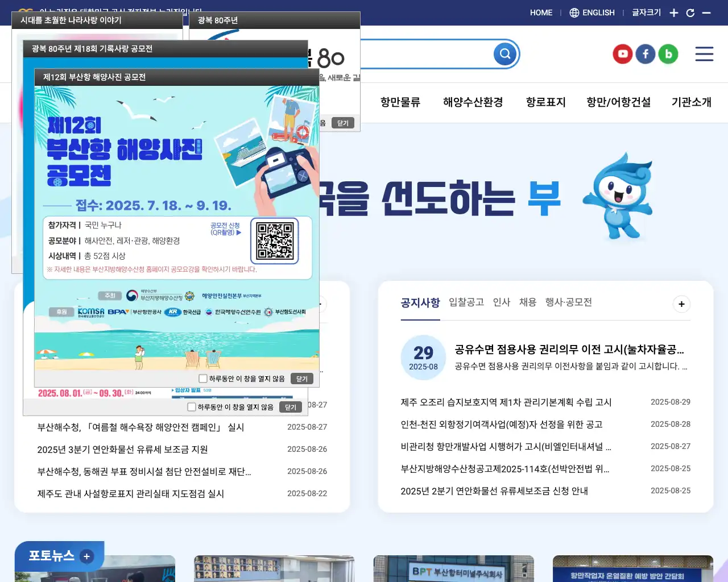The width and height of the screenshot is (728, 582).
Task: Open photo thumbnail 항만작업자 온열질환 예방 간담회
Action: pos(633,569)
